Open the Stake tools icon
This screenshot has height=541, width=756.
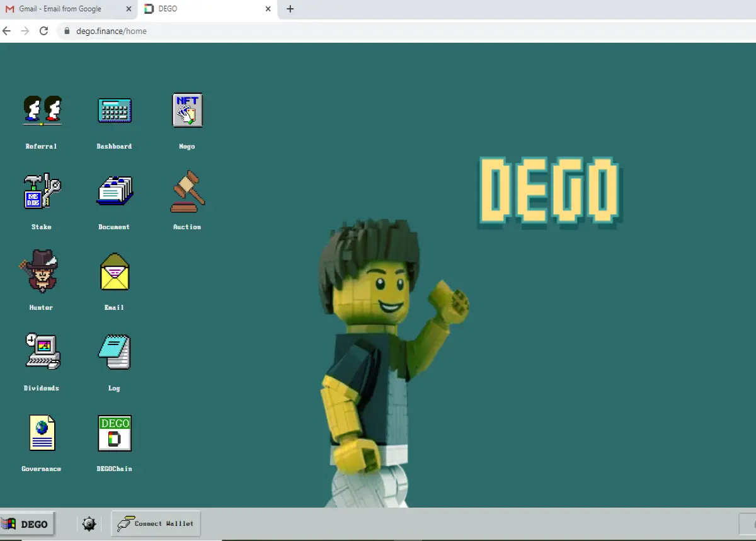pos(42,191)
